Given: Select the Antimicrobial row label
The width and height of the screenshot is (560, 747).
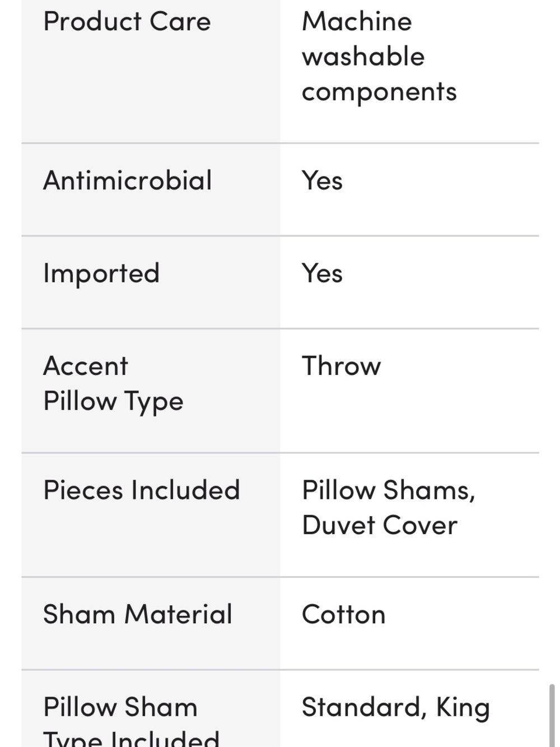Looking at the screenshot, I should tap(128, 180).
